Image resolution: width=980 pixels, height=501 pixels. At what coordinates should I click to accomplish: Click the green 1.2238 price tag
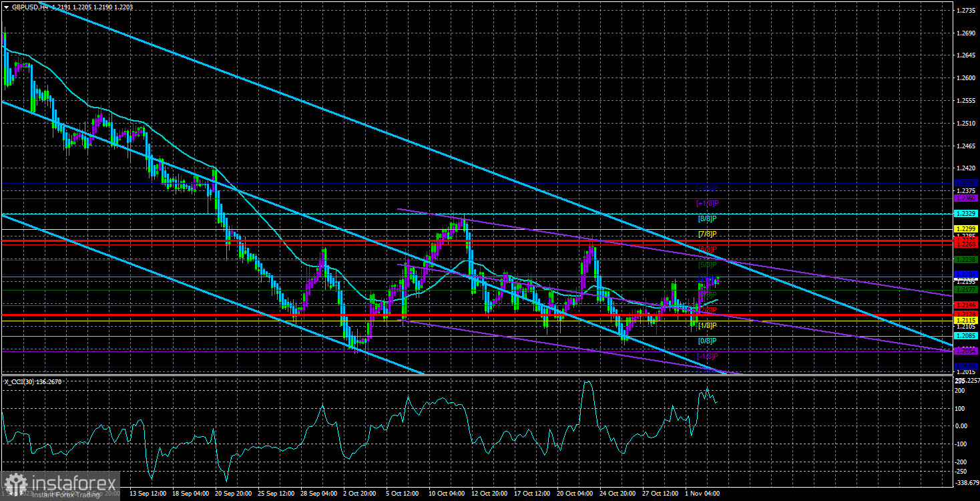coord(967,259)
